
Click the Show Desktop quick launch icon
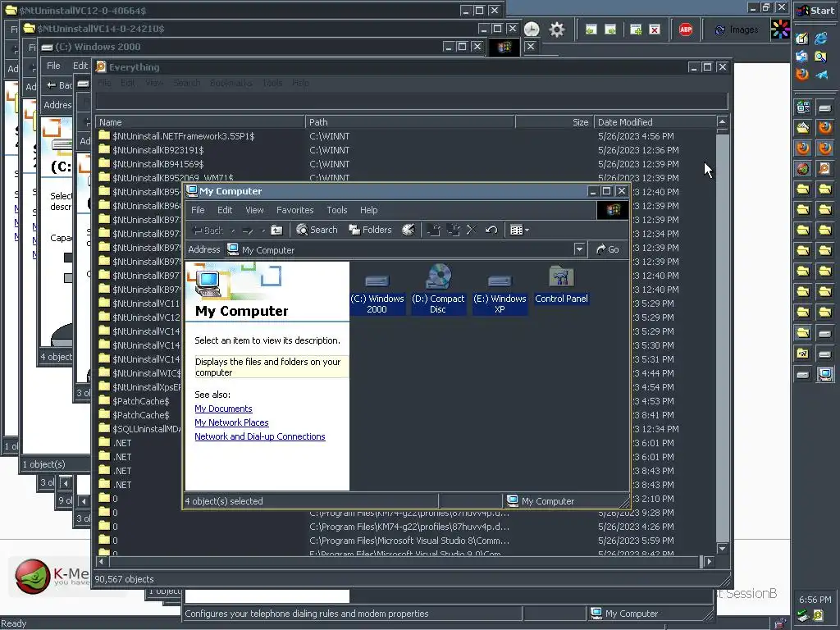(x=802, y=39)
